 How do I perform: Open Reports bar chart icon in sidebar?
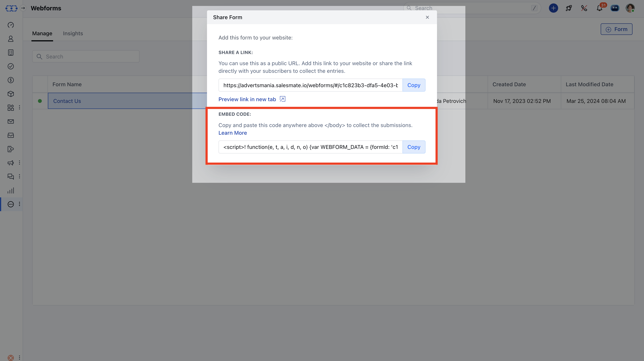click(11, 190)
